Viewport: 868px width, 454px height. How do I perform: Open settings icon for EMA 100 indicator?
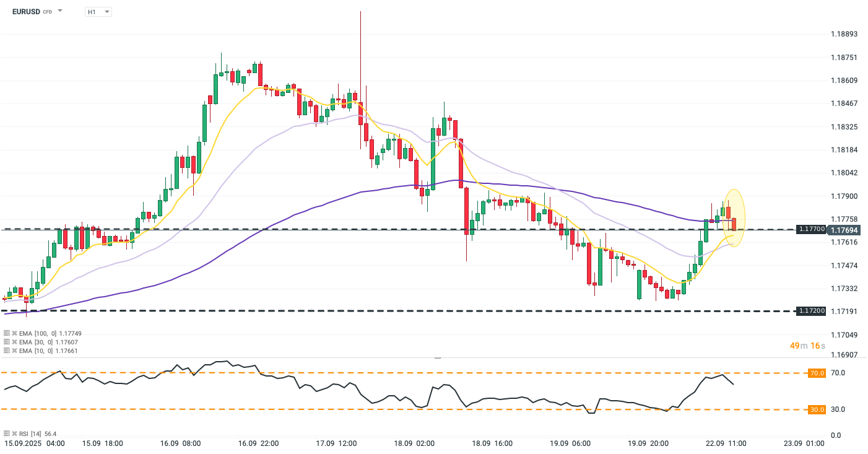click(7, 333)
